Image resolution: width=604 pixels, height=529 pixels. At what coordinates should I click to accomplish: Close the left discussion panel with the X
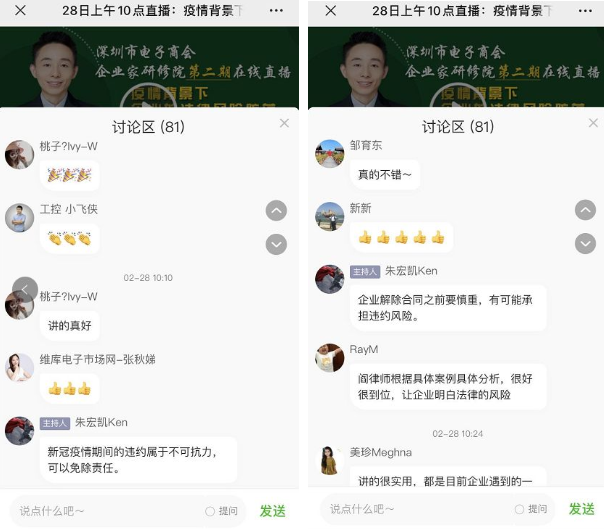click(284, 123)
